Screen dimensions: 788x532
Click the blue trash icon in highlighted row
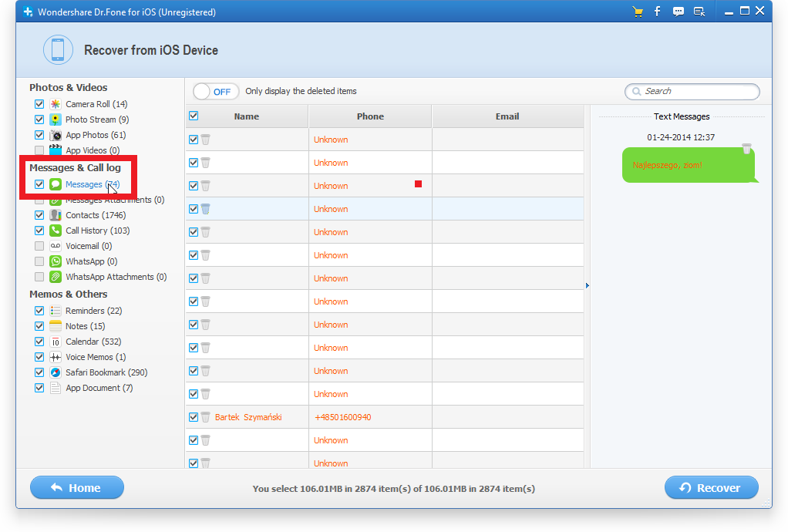point(206,209)
